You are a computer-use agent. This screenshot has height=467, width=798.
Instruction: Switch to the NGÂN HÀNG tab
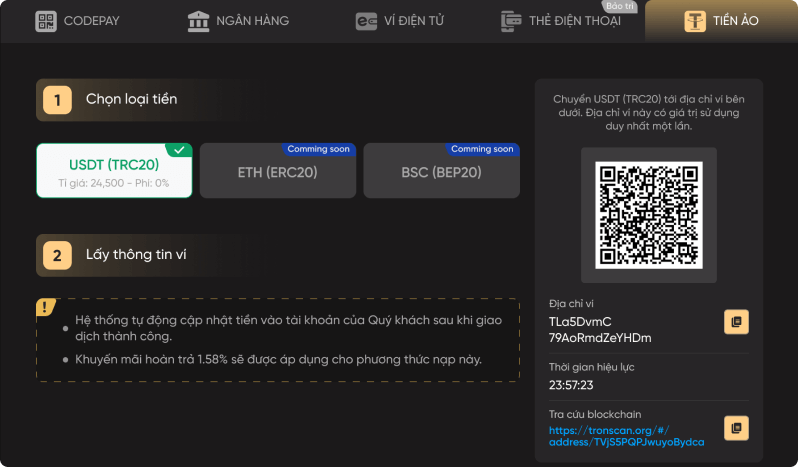pyautogui.click(x=238, y=21)
